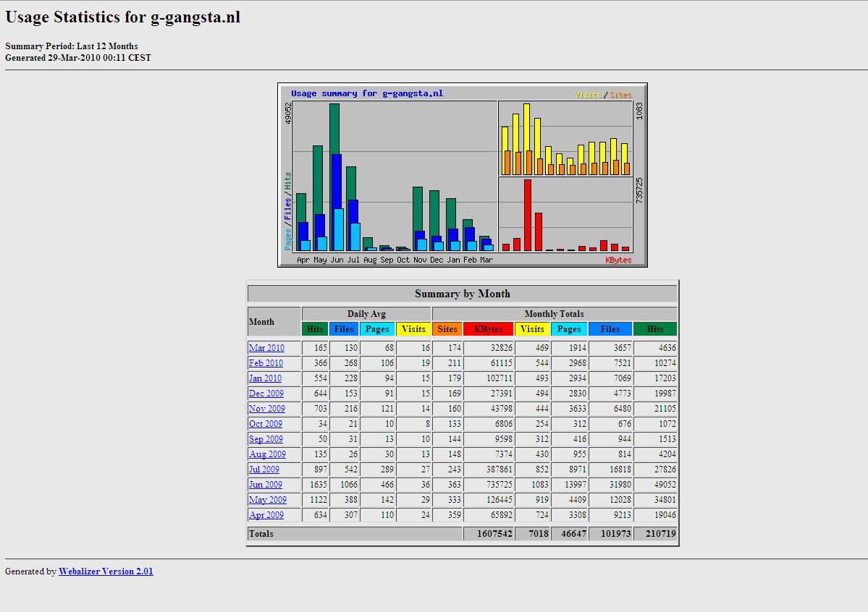This screenshot has width=868, height=612.
Task: Click the red KBytes column header
Action: [x=488, y=329]
